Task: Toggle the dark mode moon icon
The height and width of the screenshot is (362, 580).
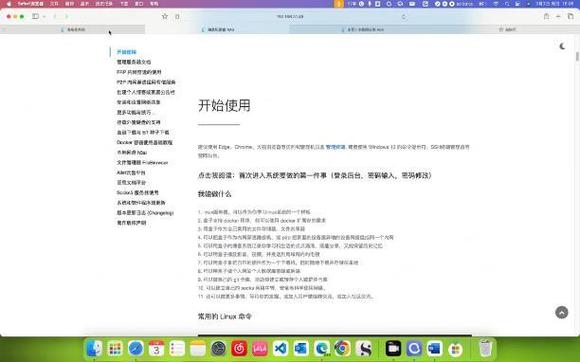Action: tap(562, 46)
